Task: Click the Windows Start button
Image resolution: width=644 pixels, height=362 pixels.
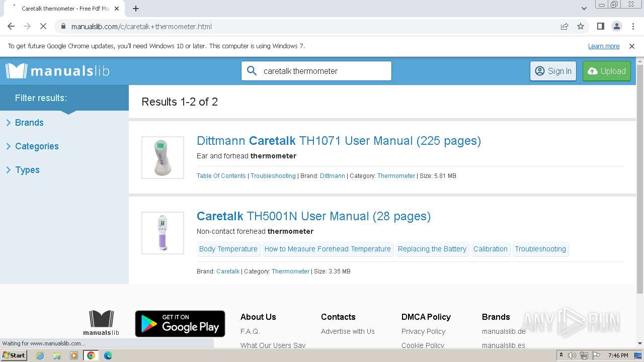Action: tap(14, 355)
